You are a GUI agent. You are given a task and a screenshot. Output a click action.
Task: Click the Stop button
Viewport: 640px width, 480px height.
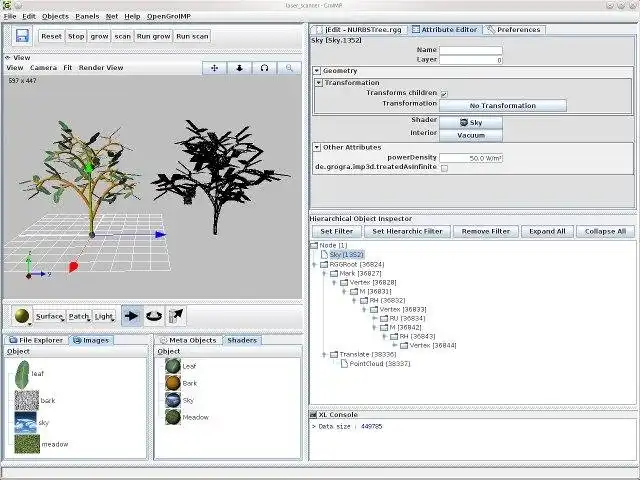[x=76, y=36]
